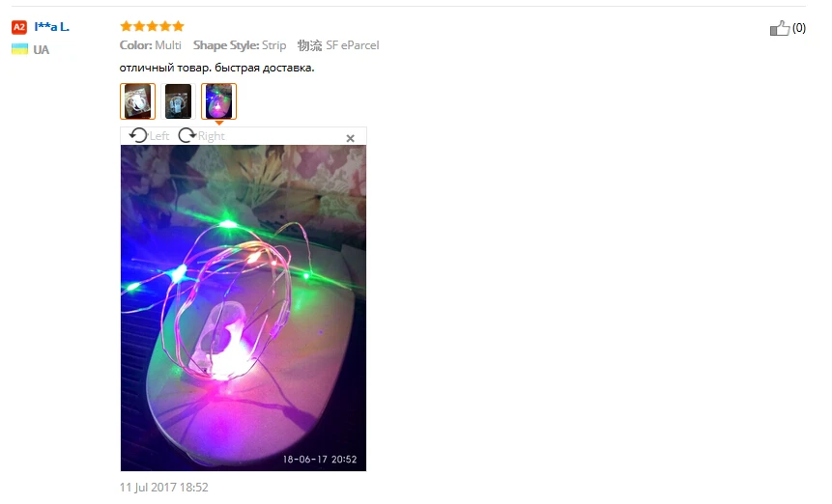Click the Color: Multi attribute
The height and width of the screenshot is (504, 832).
point(150,45)
